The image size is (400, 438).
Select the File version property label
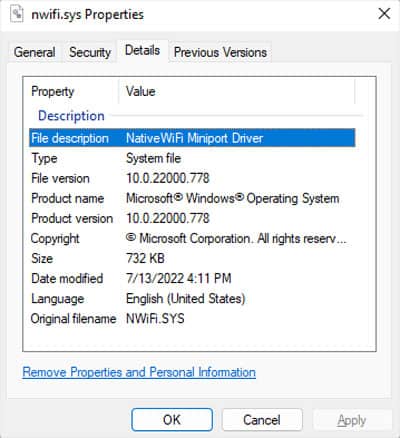click(x=60, y=178)
